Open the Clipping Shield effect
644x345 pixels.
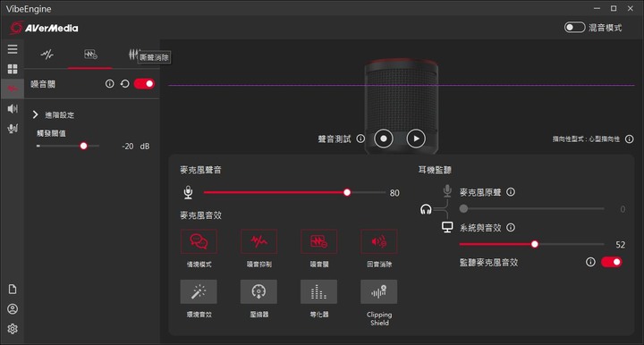[x=378, y=291]
